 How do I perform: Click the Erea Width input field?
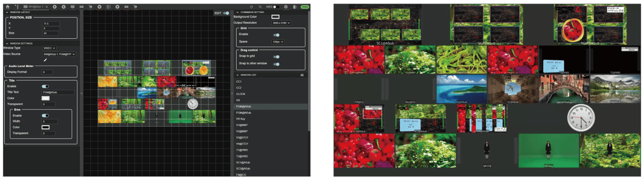pos(50,122)
